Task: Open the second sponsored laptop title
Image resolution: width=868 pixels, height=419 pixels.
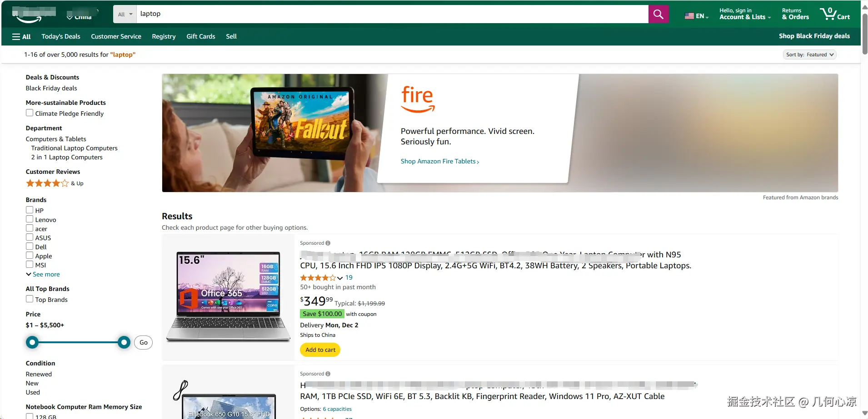Action: pyautogui.click(x=499, y=391)
